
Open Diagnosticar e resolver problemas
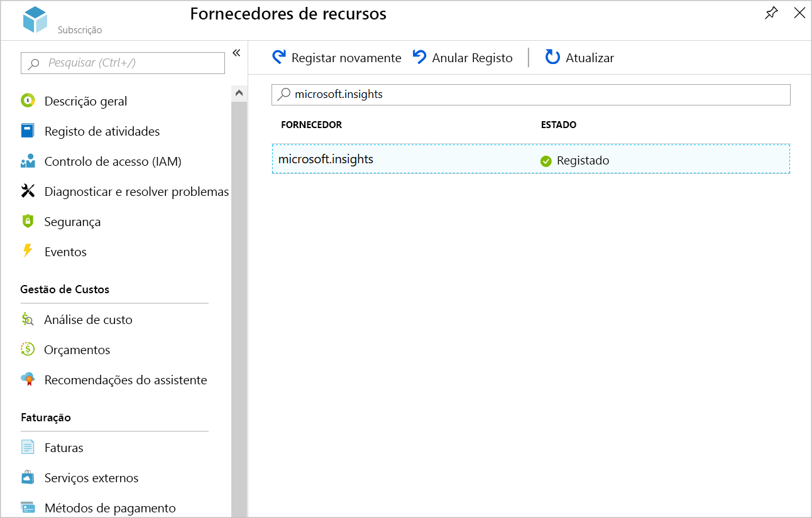pos(136,192)
